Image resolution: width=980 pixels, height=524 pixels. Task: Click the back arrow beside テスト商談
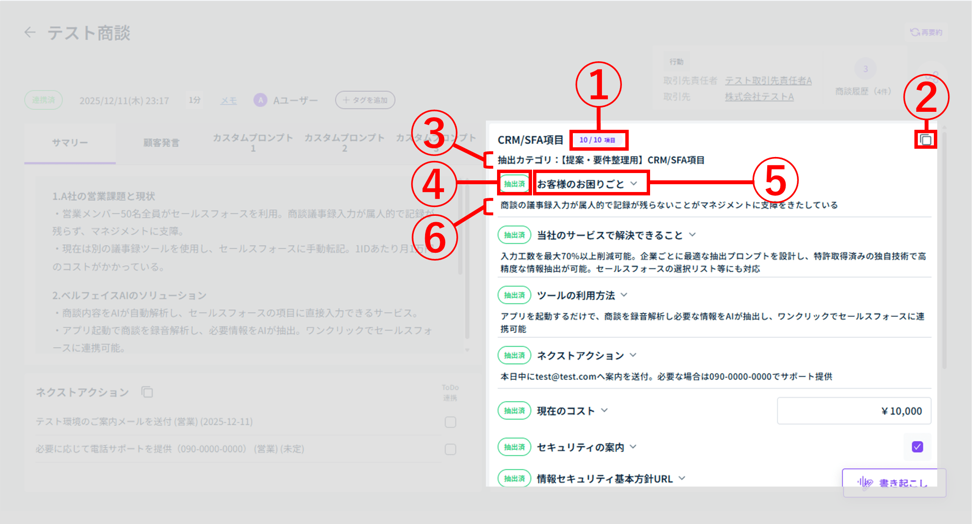coord(30,33)
